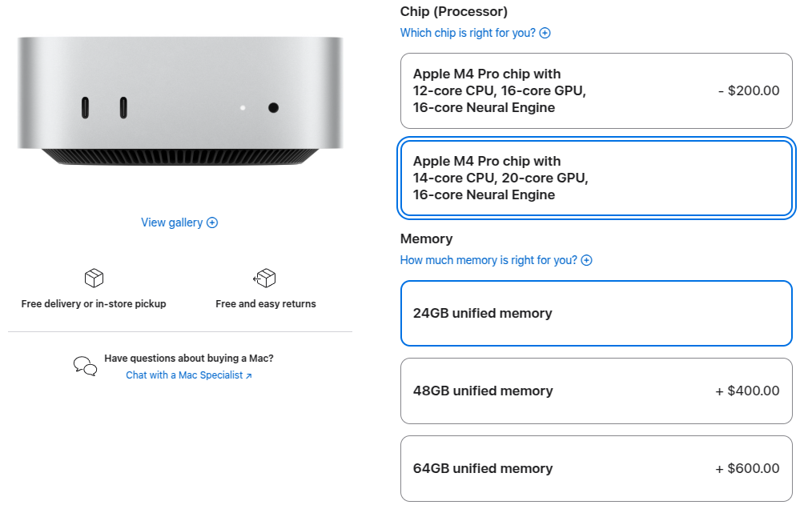
Task: Click plus icon next to memory help link
Action: point(587,260)
